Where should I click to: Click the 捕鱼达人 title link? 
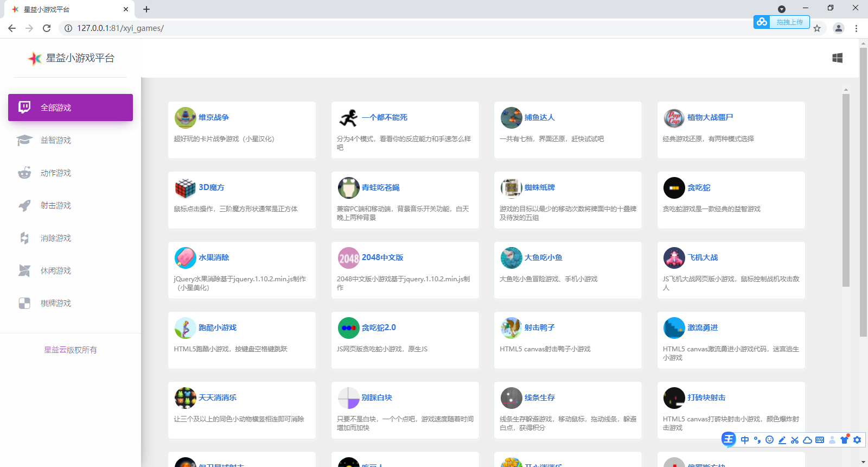(540, 117)
